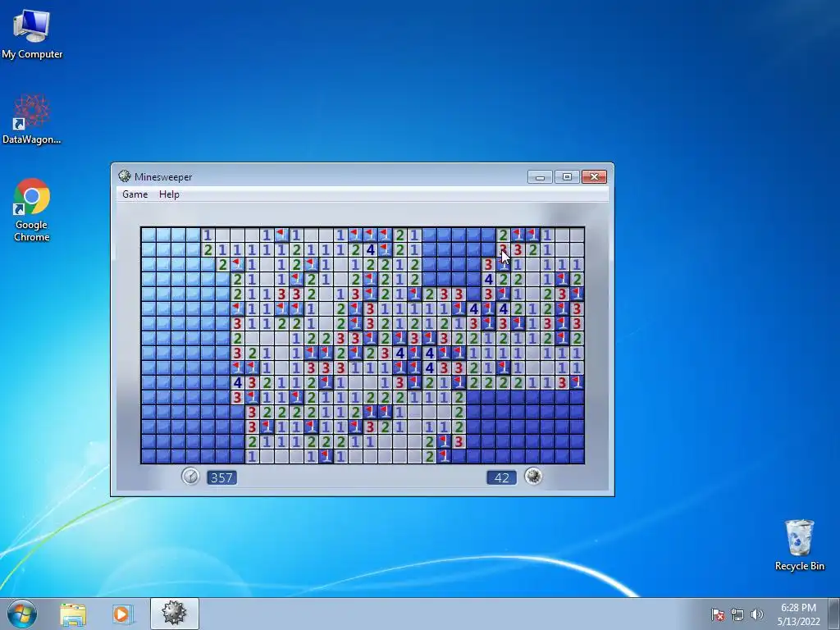Screen dimensions: 840x630
Task: Open the Game menu in Minesweeper
Action: [x=135, y=194]
